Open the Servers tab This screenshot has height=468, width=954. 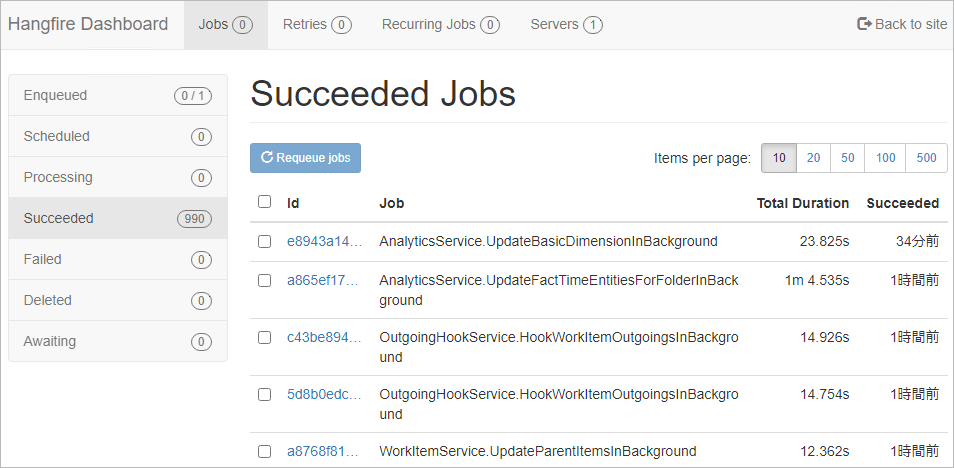tap(565, 24)
